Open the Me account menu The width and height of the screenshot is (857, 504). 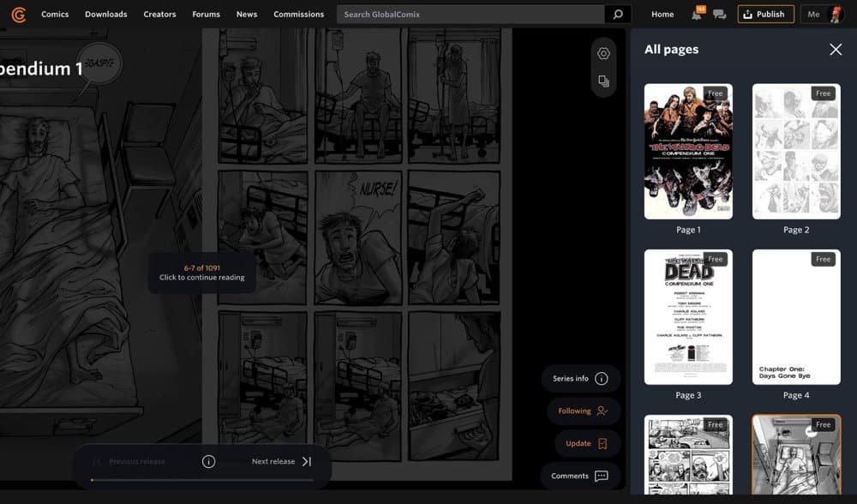pyautogui.click(x=823, y=15)
